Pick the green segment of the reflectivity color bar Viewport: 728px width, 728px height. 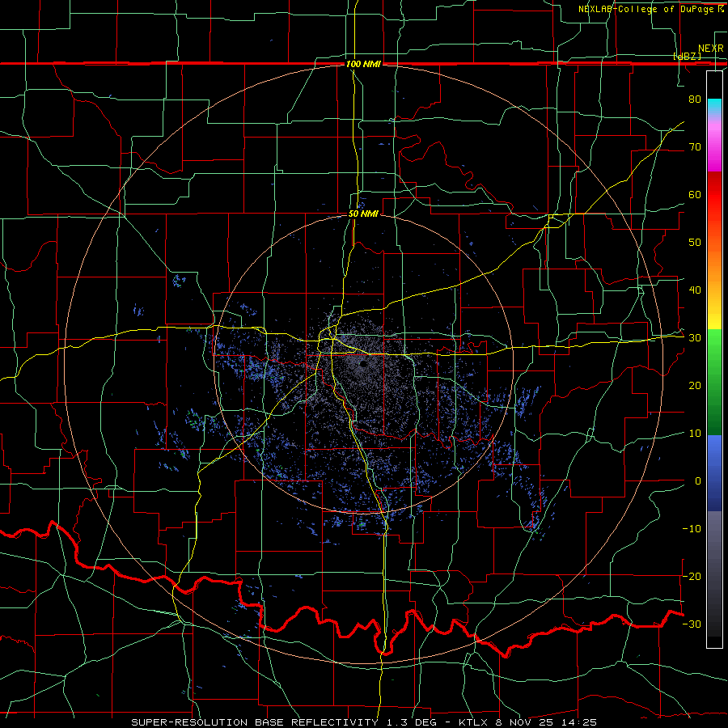pyautogui.click(x=714, y=382)
